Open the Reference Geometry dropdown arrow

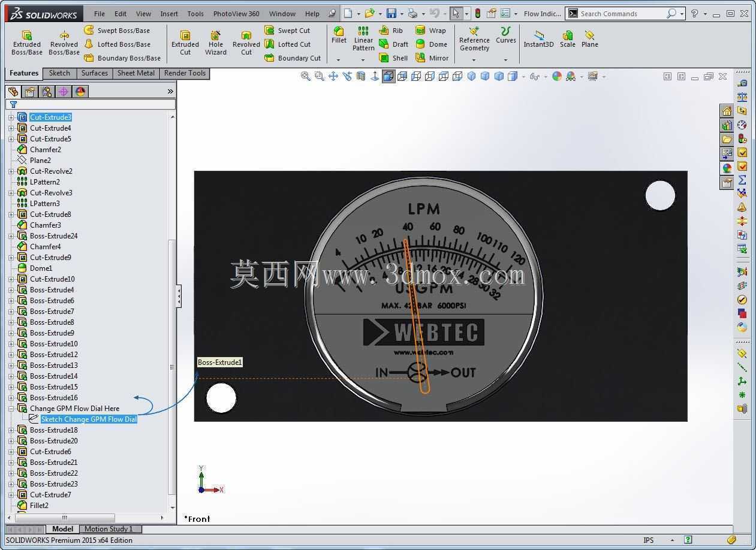[x=474, y=60]
